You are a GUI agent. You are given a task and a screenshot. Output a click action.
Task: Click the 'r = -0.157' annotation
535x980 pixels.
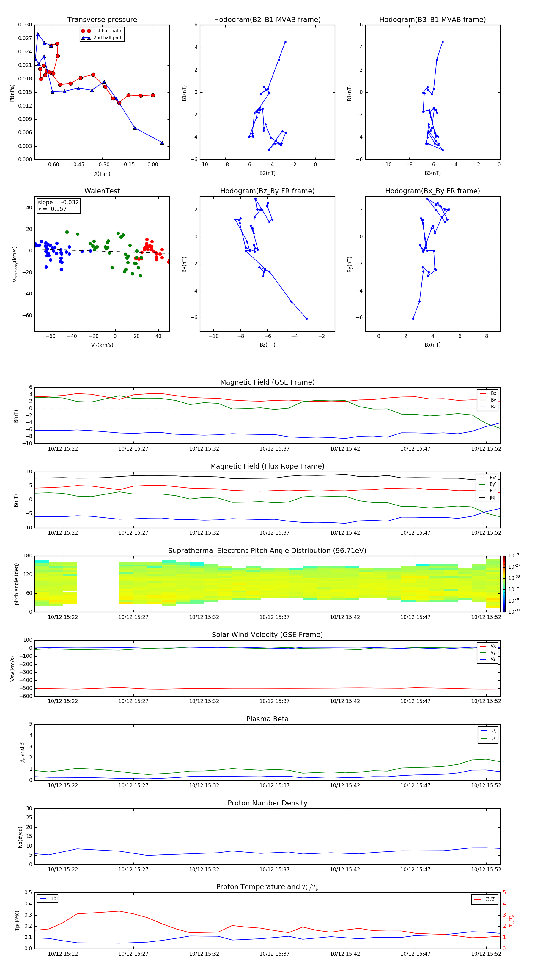click(53, 209)
